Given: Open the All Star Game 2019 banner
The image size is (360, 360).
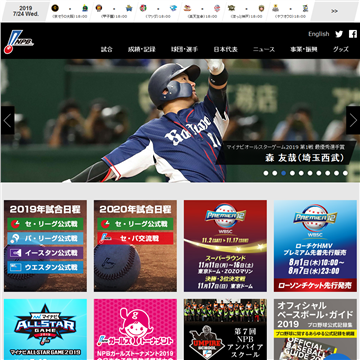Looking at the screenshot, I should tap(45, 329).
